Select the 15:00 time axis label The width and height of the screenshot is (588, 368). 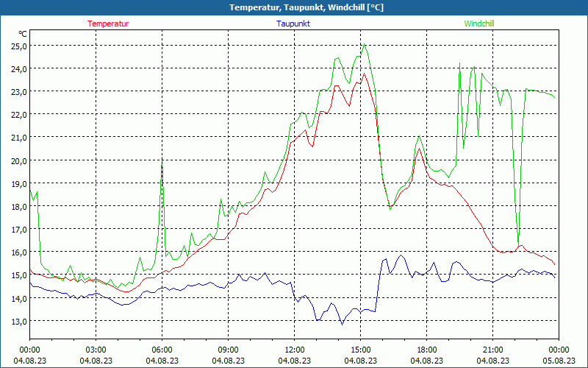coord(360,350)
